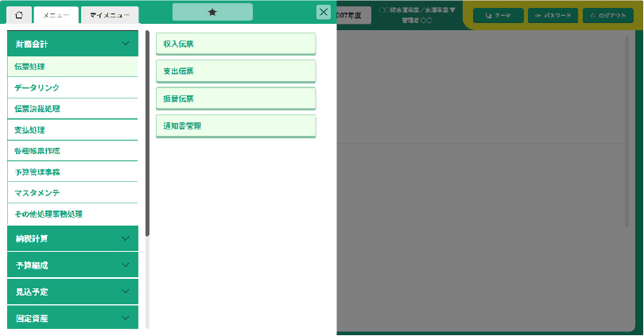Expand the 見込予定 section

72,292
